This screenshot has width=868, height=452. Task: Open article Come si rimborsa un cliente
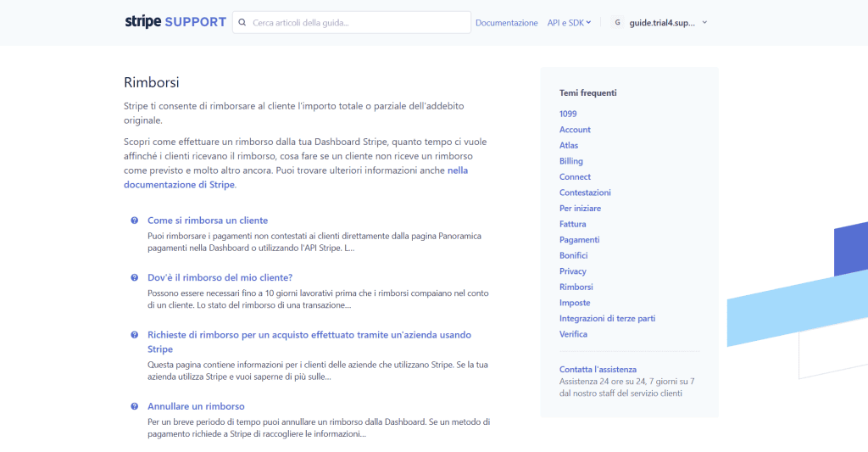tap(208, 220)
